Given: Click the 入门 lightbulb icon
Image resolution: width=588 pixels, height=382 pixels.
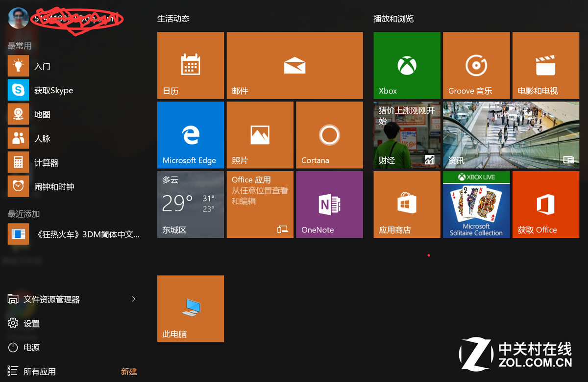Looking at the screenshot, I should click(19, 66).
